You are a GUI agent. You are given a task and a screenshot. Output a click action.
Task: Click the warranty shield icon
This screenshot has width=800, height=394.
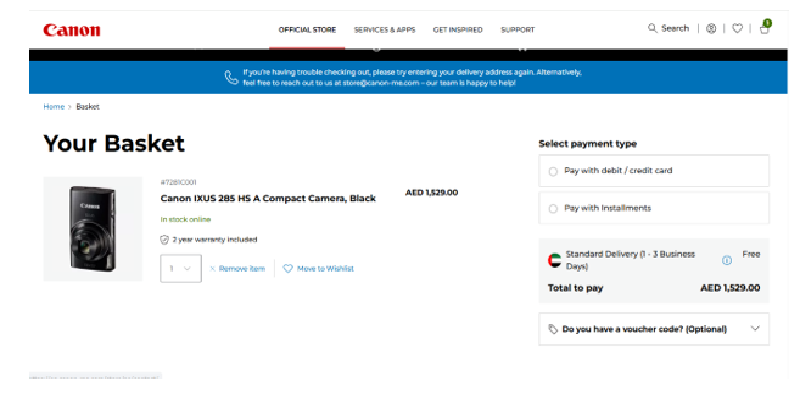pyautogui.click(x=164, y=239)
